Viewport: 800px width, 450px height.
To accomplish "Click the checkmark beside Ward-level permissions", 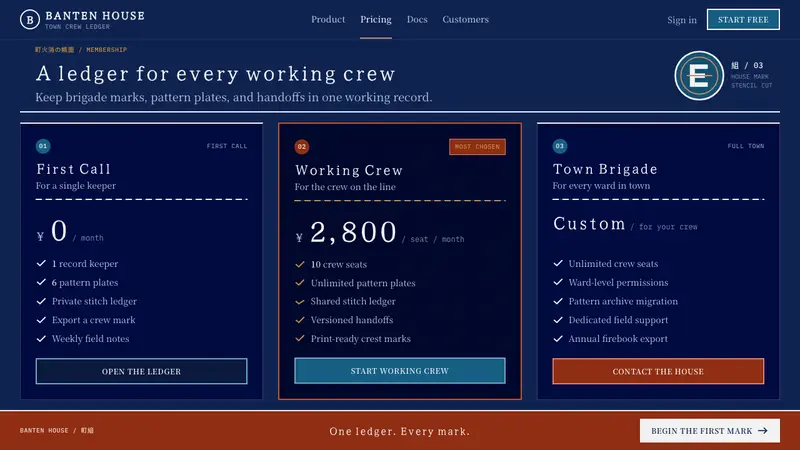I will coord(558,282).
